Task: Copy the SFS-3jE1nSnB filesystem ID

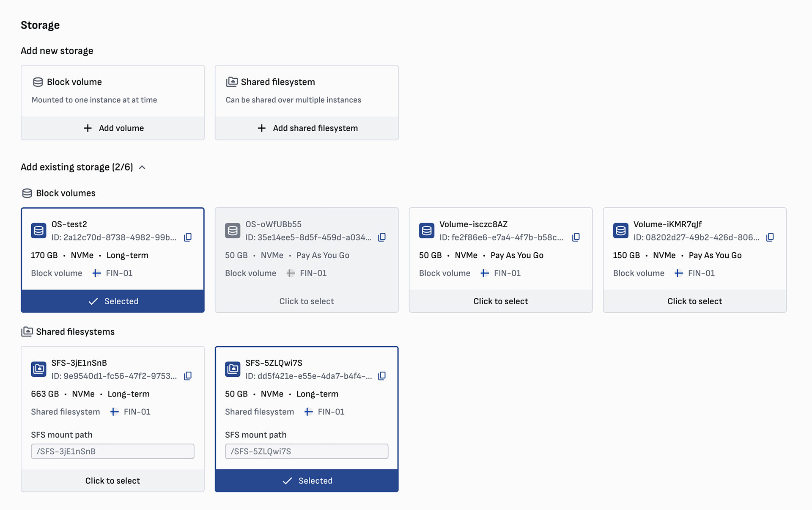Action: pyautogui.click(x=188, y=376)
